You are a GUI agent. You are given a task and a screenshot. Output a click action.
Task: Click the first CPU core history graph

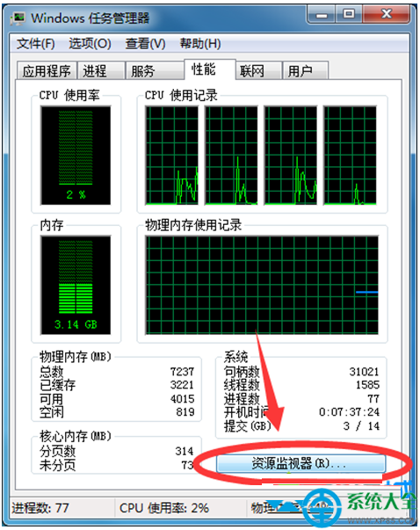coord(171,156)
